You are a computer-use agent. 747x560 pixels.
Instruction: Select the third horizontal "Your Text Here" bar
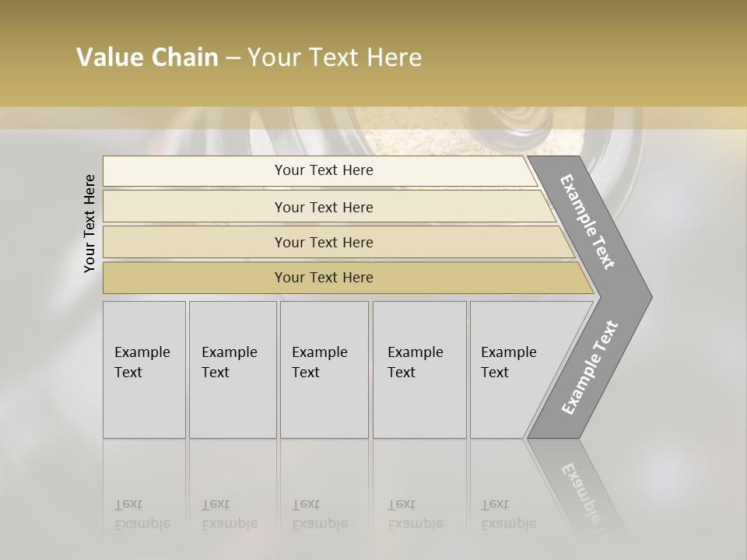coord(324,242)
